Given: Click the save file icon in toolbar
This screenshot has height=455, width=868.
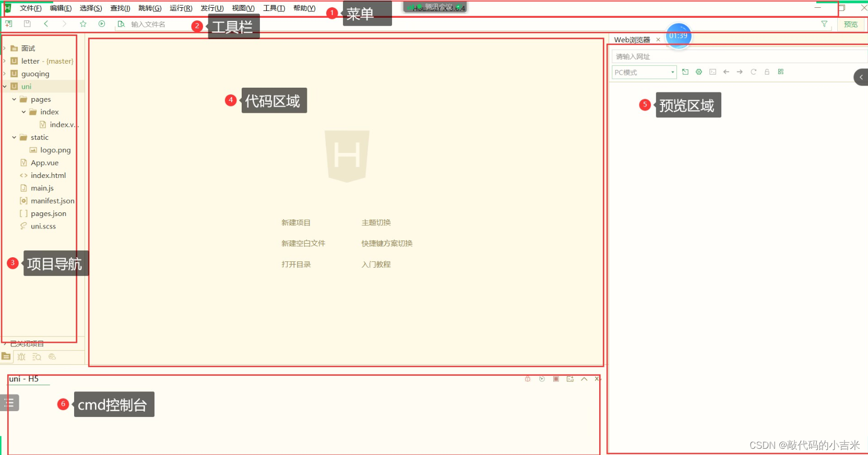Looking at the screenshot, I should point(27,24).
